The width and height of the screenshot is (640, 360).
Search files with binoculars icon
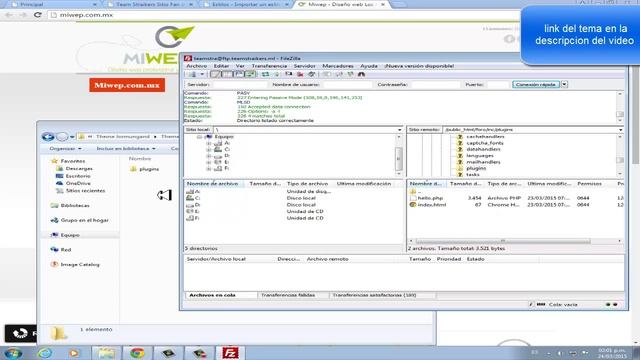[x=361, y=74]
